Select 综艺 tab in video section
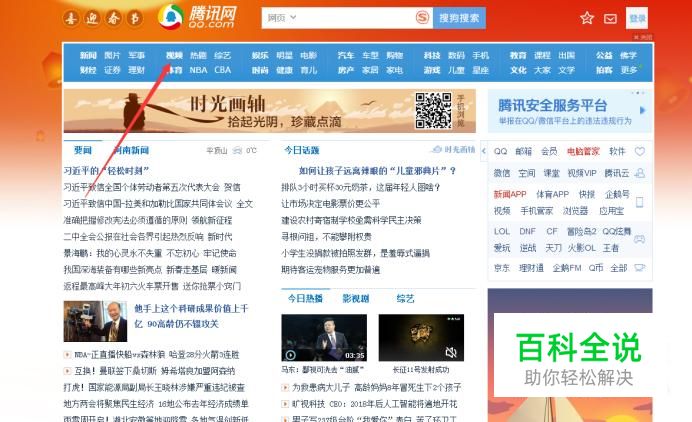 405,299
